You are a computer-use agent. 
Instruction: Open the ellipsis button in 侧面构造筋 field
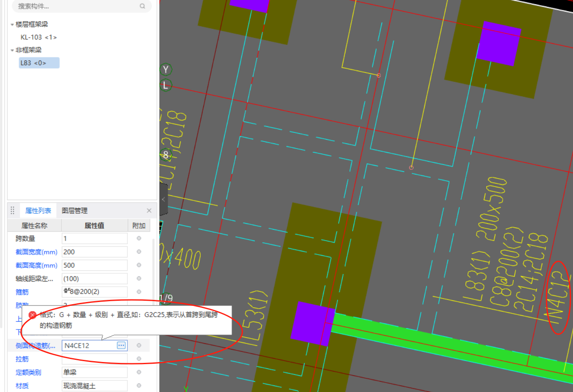coord(121,345)
